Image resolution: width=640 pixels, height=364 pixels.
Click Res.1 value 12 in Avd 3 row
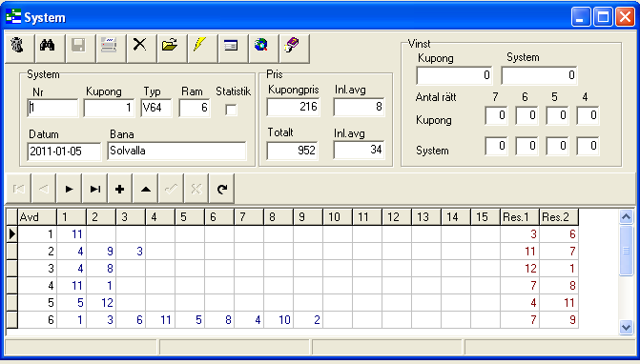tap(520, 269)
